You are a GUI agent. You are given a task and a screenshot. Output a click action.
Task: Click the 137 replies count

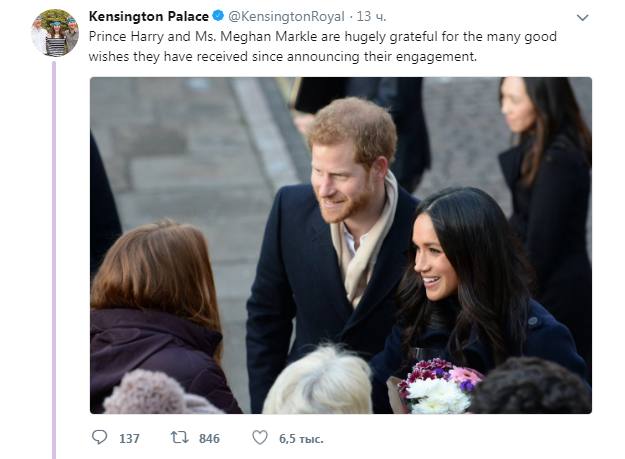[129, 439]
